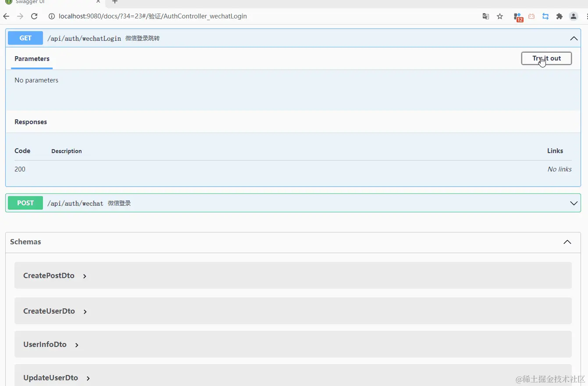Click the /api/auth/wechat path link
Screen dimensions: 588x386
point(75,204)
